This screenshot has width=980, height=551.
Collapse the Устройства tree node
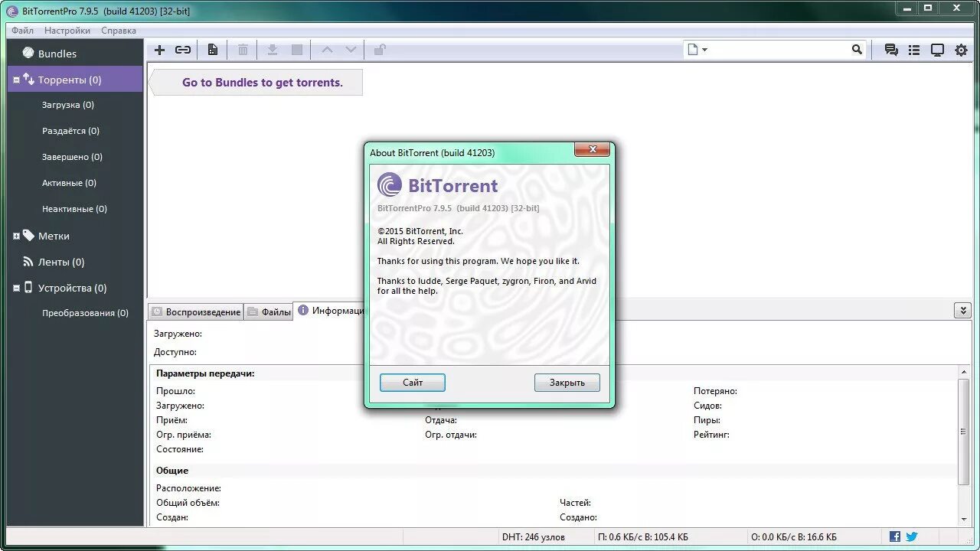(16, 288)
